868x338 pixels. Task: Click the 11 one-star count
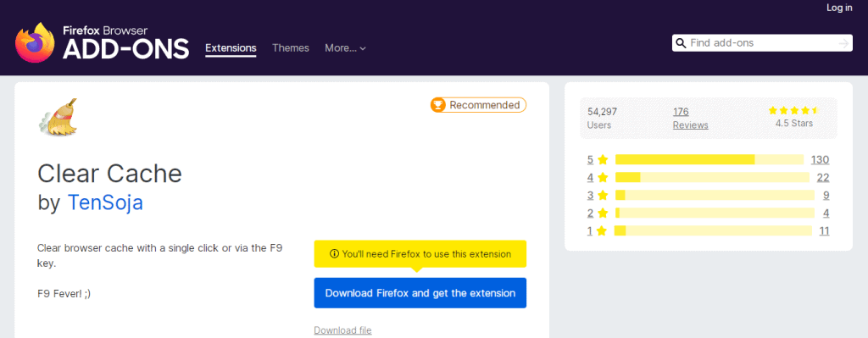tap(824, 230)
